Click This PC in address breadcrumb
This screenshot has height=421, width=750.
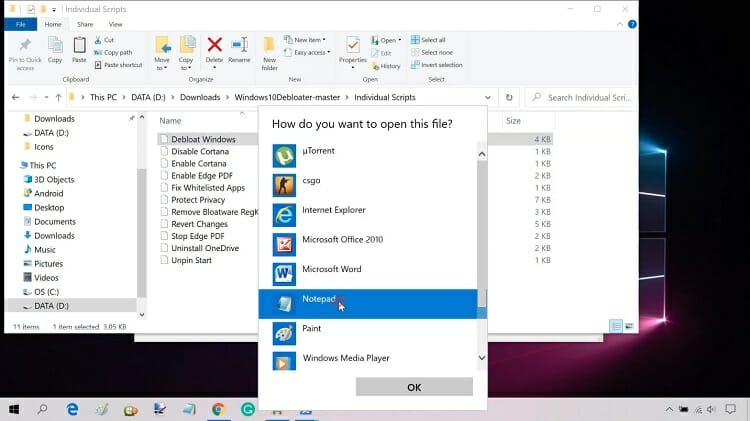(103, 97)
